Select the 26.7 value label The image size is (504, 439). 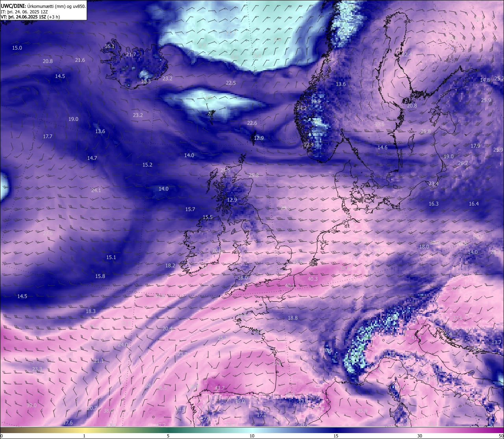point(463,163)
